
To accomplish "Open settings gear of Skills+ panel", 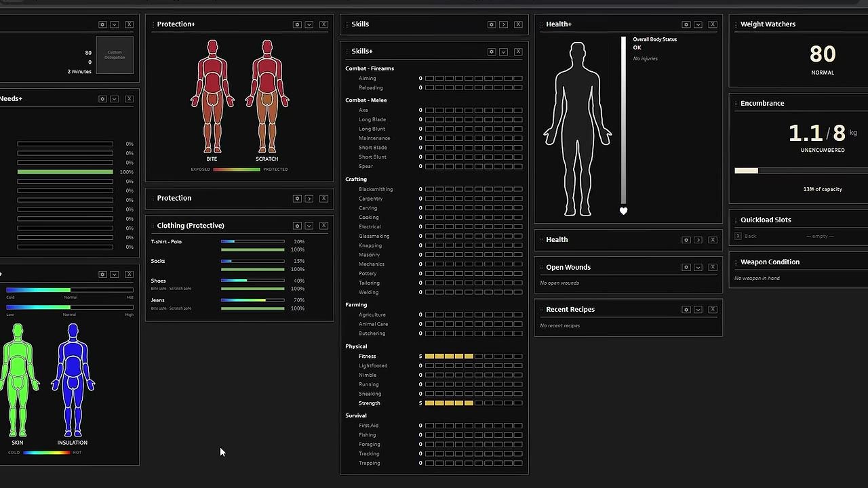I will click(492, 52).
